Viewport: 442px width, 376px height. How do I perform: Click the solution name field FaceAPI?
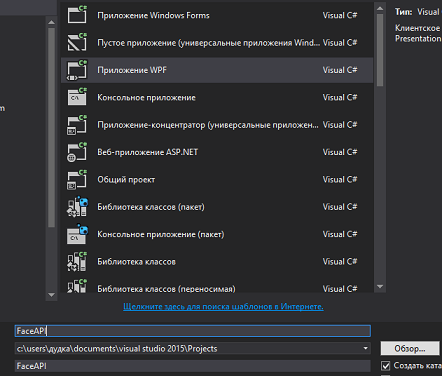coord(193,366)
